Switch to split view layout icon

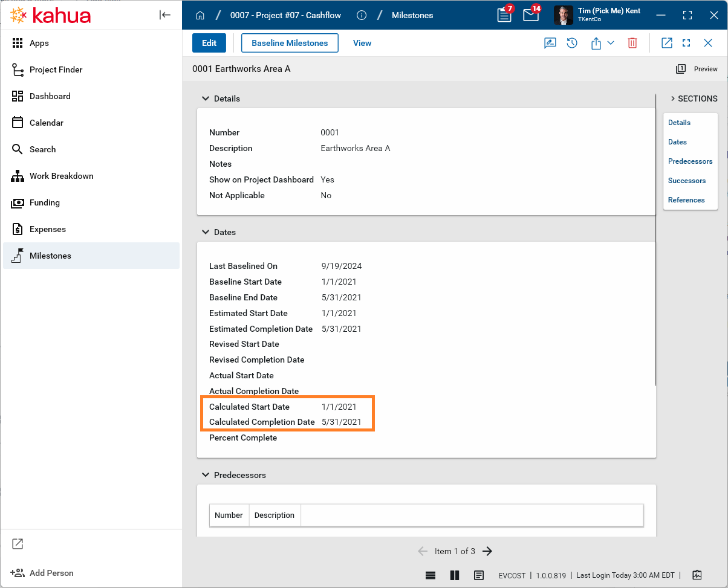pos(455,575)
